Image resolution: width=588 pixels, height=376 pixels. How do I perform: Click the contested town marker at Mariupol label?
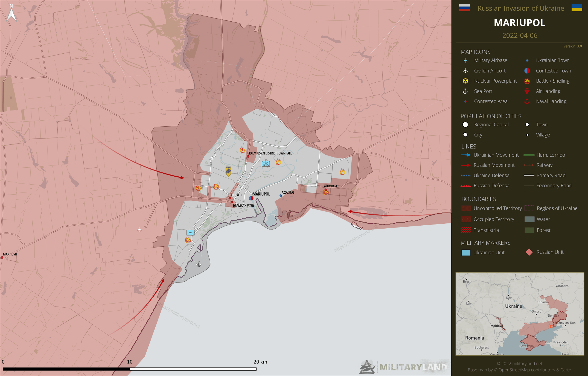[x=251, y=198]
